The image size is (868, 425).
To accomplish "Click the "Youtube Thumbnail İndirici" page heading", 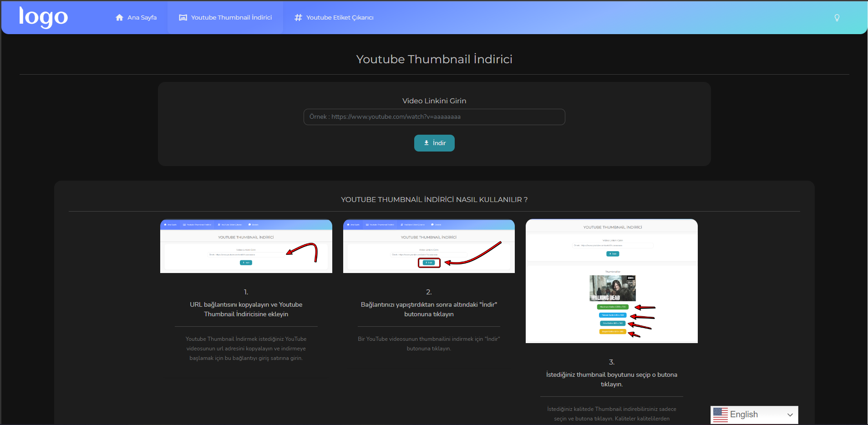I will [434, 59].
